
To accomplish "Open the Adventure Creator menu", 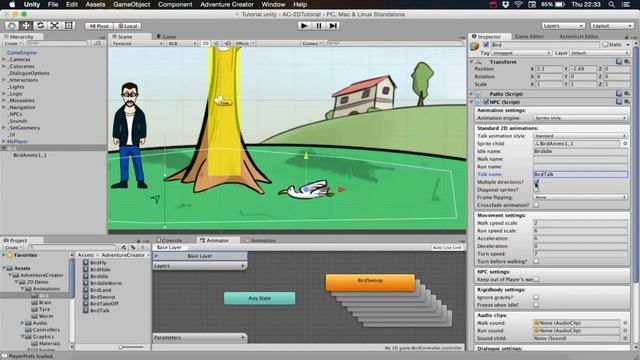I will pyautogui.click(x=227, y=4).
